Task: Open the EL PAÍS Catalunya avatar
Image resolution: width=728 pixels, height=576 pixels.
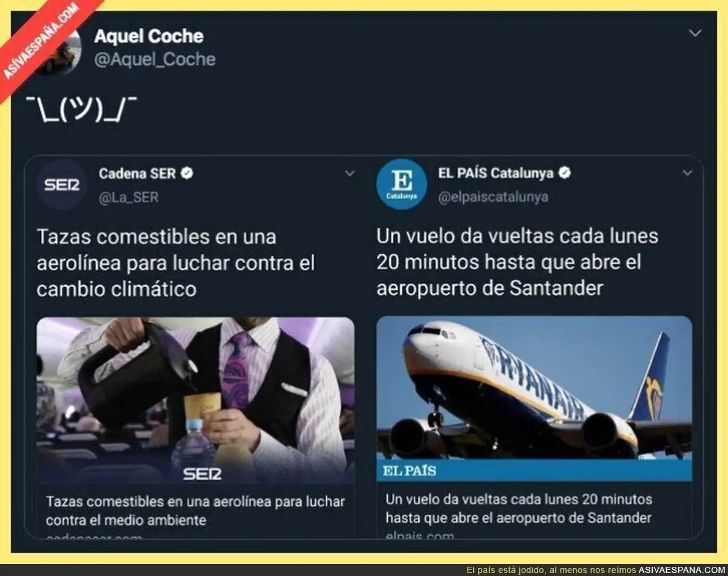Action: click(401, 184)
